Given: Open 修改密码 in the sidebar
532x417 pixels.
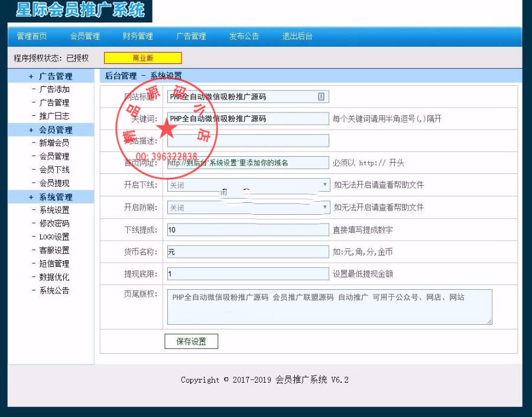Looking at the screenshot, I should click(x=52, y=224).
